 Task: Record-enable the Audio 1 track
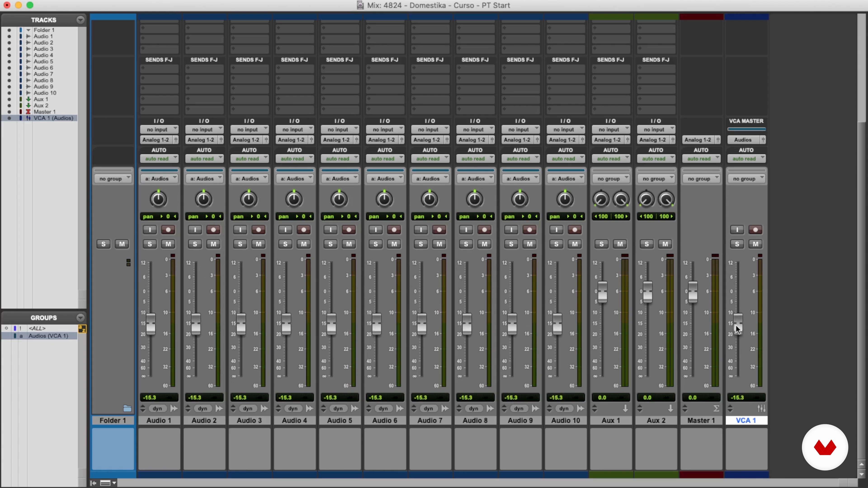(x=168, y=230)
